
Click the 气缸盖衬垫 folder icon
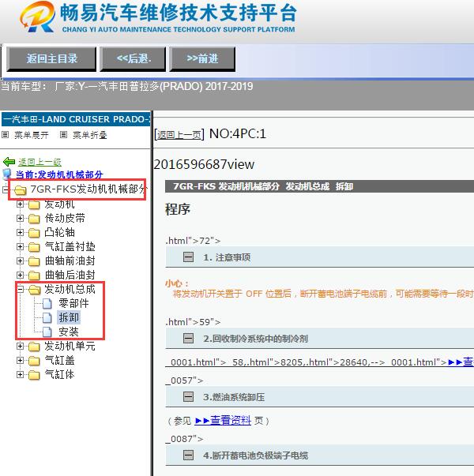34,247
